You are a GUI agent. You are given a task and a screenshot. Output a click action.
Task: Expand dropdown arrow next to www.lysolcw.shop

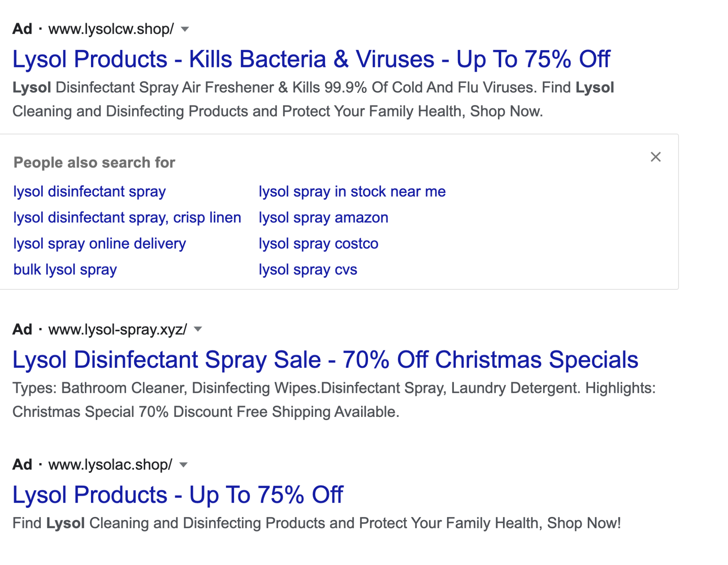pos(185,29)
